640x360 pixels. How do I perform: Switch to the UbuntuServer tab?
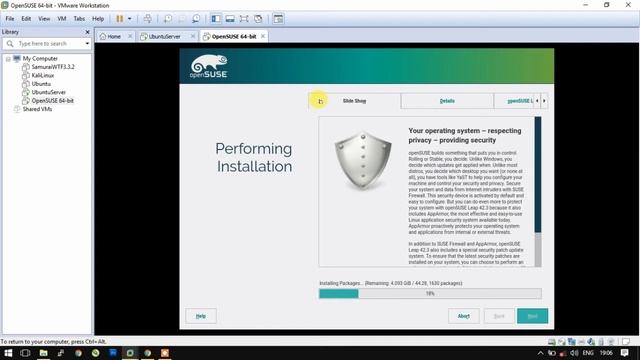coord(164,36)
